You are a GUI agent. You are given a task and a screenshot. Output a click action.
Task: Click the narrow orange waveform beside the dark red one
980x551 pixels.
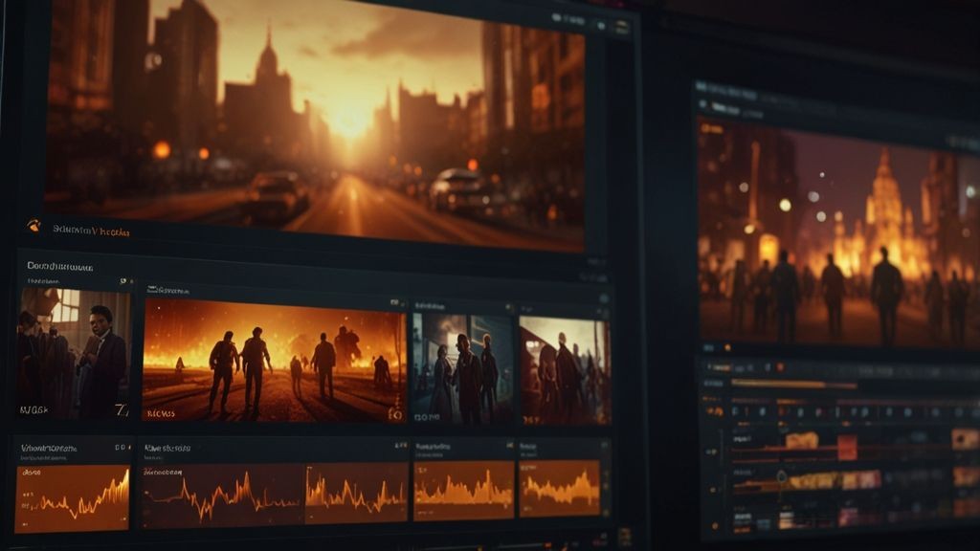[x=356, y=493]
